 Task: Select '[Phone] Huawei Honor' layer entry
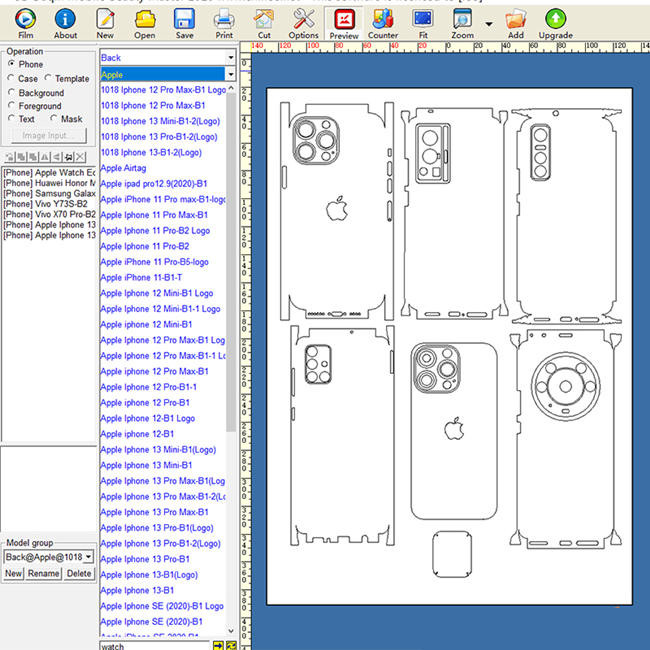point(49,183)
